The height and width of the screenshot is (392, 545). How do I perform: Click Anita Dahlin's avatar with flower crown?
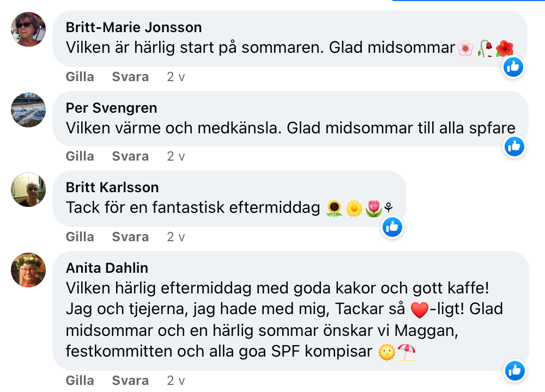click(x=28, y=270)
